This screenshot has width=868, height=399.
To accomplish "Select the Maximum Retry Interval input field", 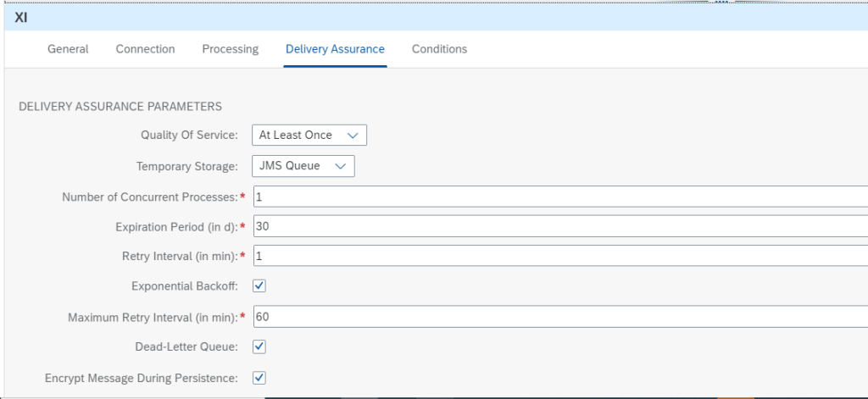I will pyautogui.click(x=559, y=317).
